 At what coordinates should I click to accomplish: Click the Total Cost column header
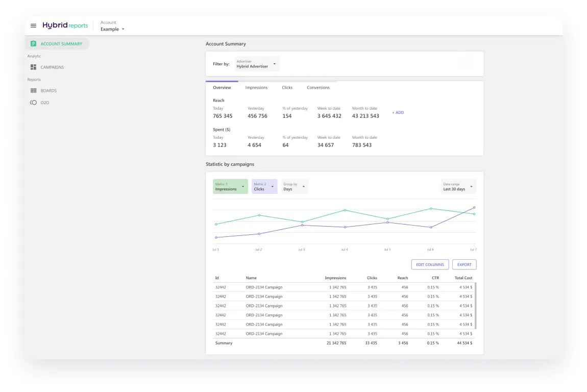(463, 278)
